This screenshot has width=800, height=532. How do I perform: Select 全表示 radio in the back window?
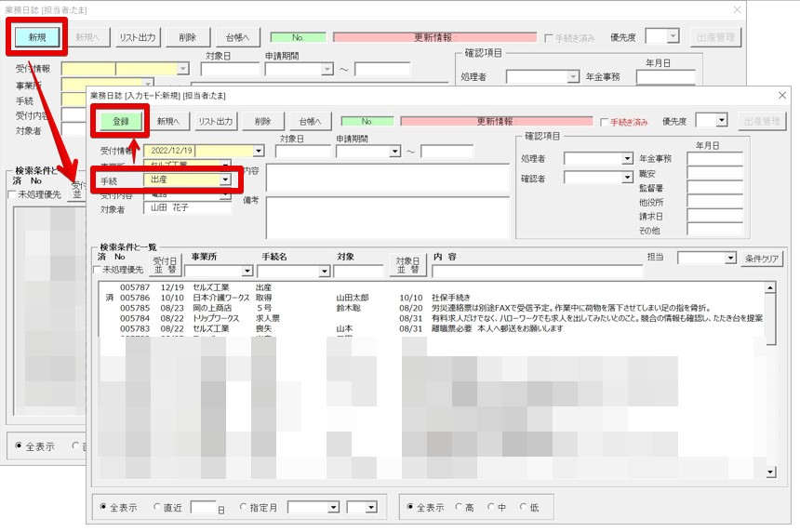point(19,446)
